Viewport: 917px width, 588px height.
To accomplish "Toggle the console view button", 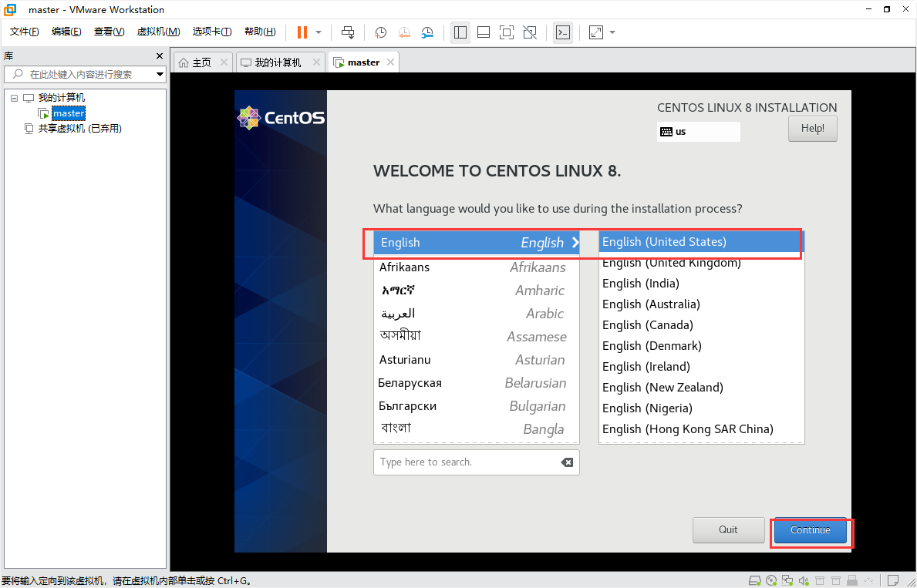I will click(562, 32).
